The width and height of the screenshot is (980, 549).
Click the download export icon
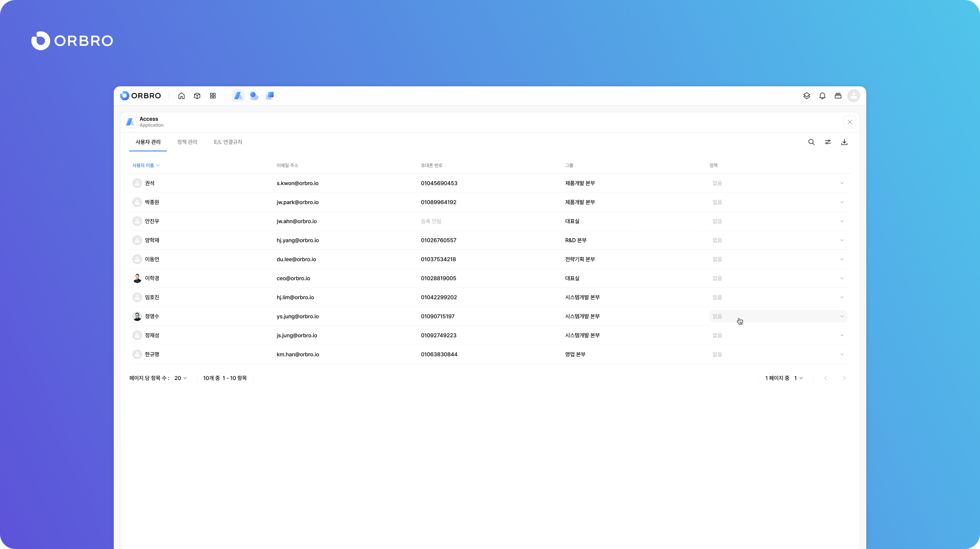[x=844, y=142]
